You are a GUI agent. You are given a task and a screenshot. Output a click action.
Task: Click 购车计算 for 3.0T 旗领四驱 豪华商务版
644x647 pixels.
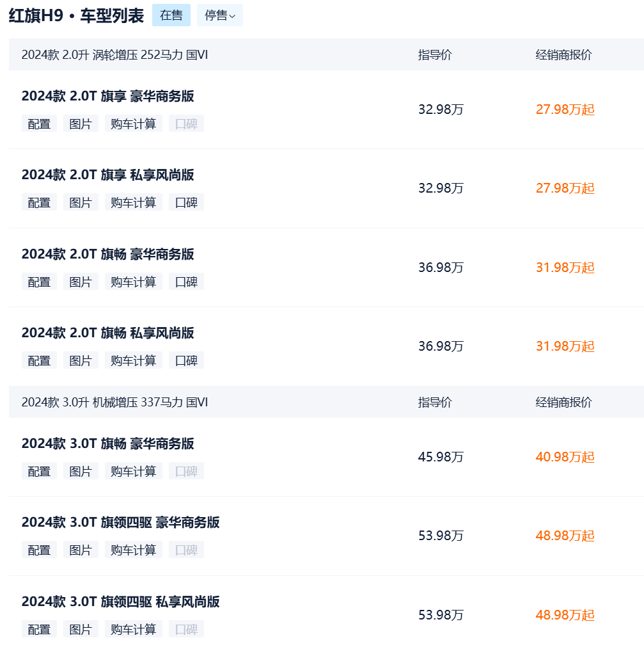coord(133,550)
